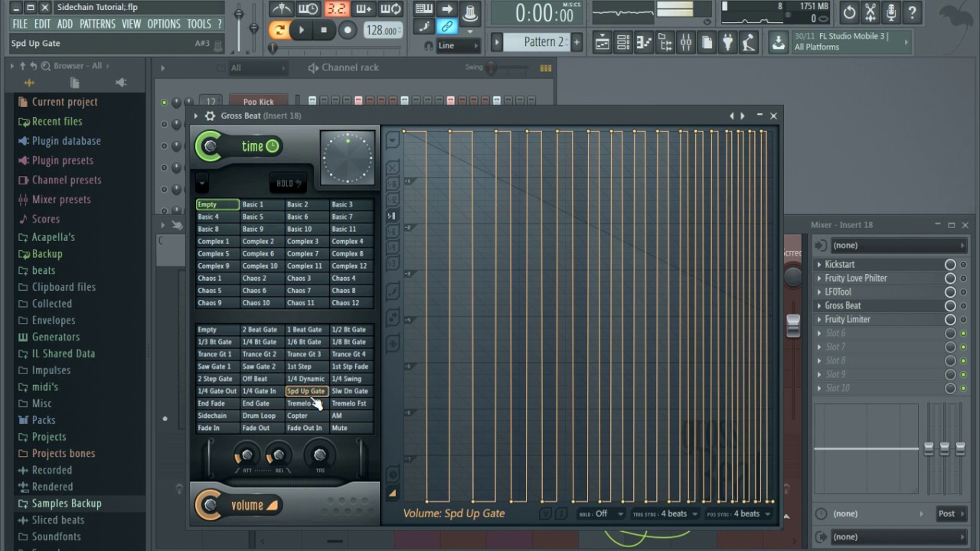Viewport: 980px width, 551px height.
Task: Click the Stop button in transport bar
Action: (324, 30)
